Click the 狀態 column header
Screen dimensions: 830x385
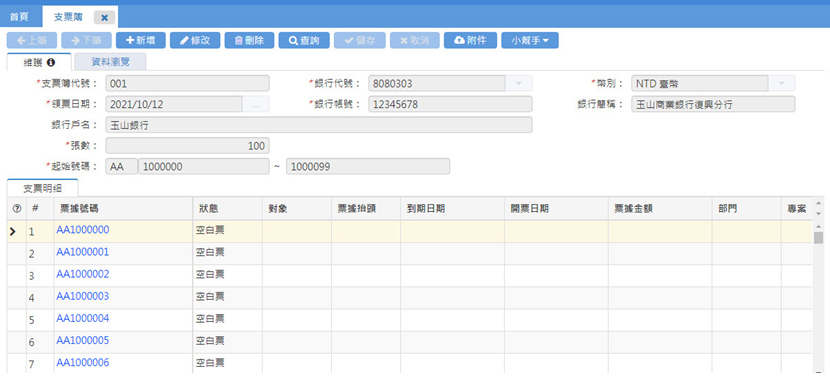(x=227, y=209)
